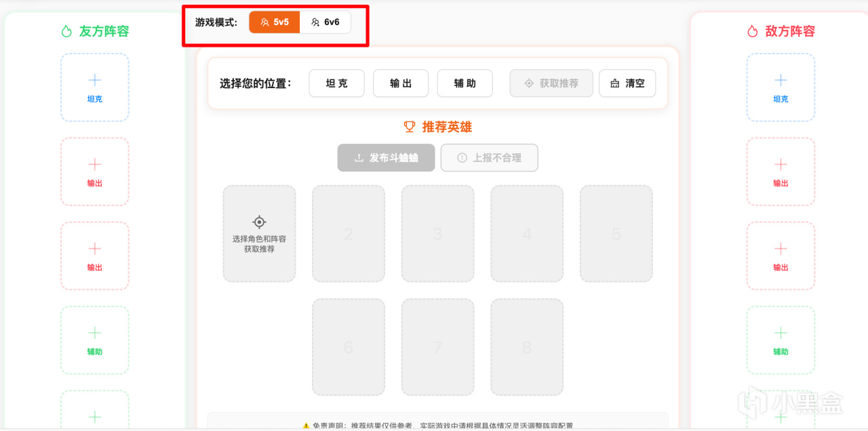Click recommended hero slot 5
The width and height of the screenshot is (868, 431).
coord(616,234)
